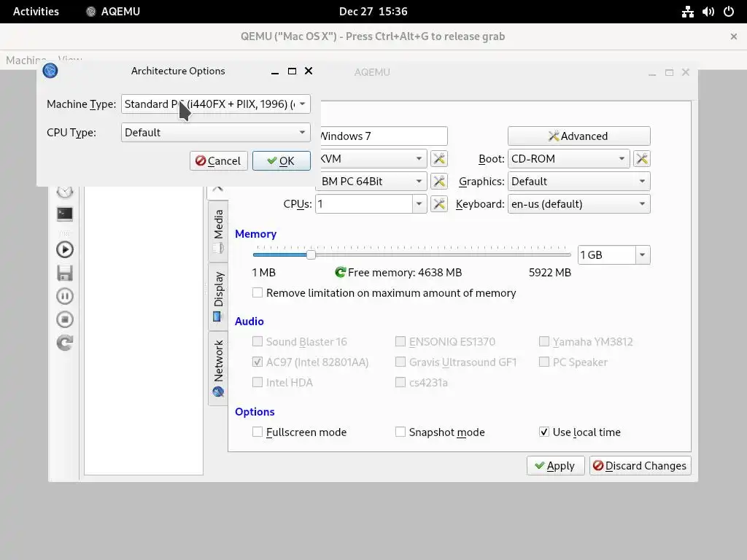Screen dimensions: 747x560
Task: Enable Sound Blaster 16 audio card
Action: (x=258, y=341)
